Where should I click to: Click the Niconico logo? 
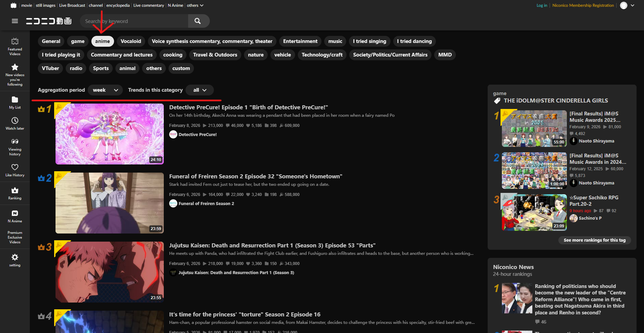[x=49, y=21]
